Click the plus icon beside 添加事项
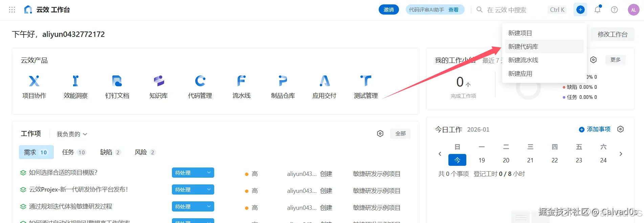 tap(582, 130)
